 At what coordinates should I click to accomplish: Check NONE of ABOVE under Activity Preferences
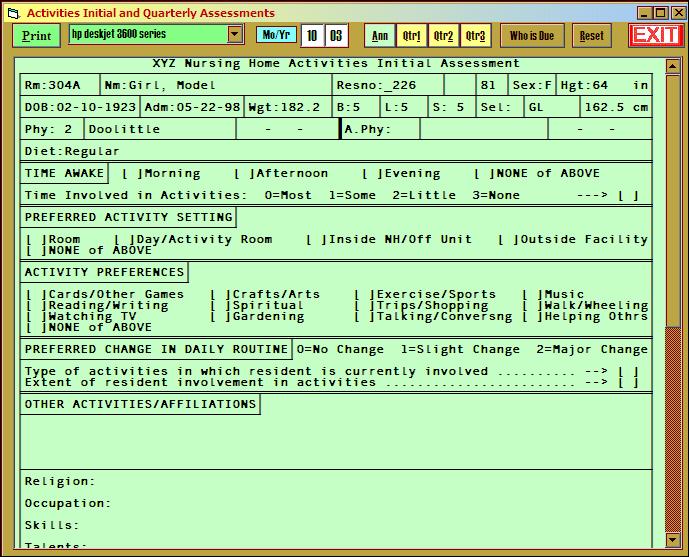(x=36, y=327)
